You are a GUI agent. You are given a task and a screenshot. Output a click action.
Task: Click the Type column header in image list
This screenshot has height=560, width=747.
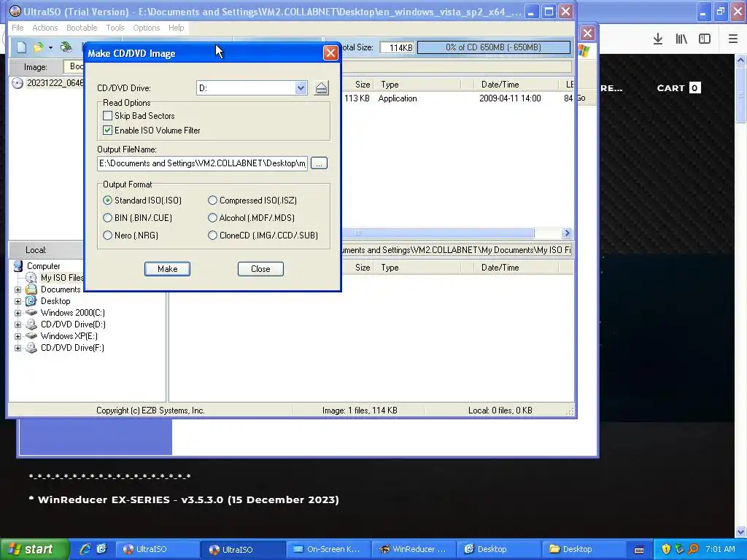click(x=419, y=85)
